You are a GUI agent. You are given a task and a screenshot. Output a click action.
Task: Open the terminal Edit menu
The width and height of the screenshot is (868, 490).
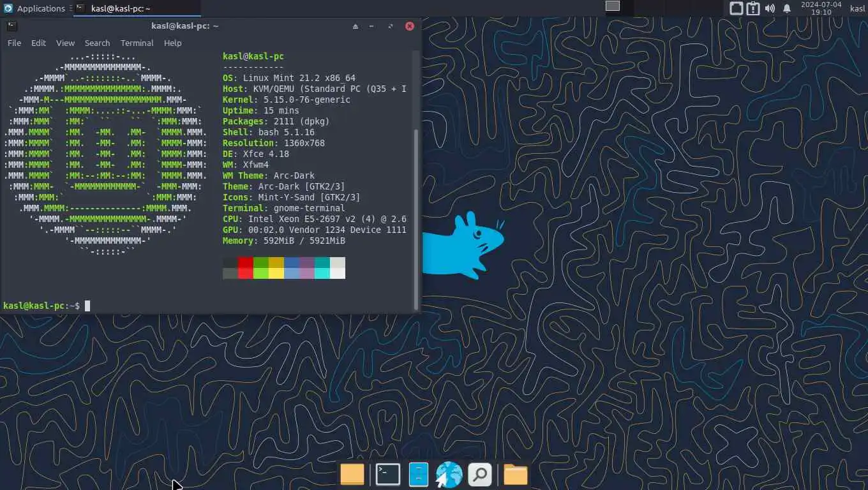[38, 43]
